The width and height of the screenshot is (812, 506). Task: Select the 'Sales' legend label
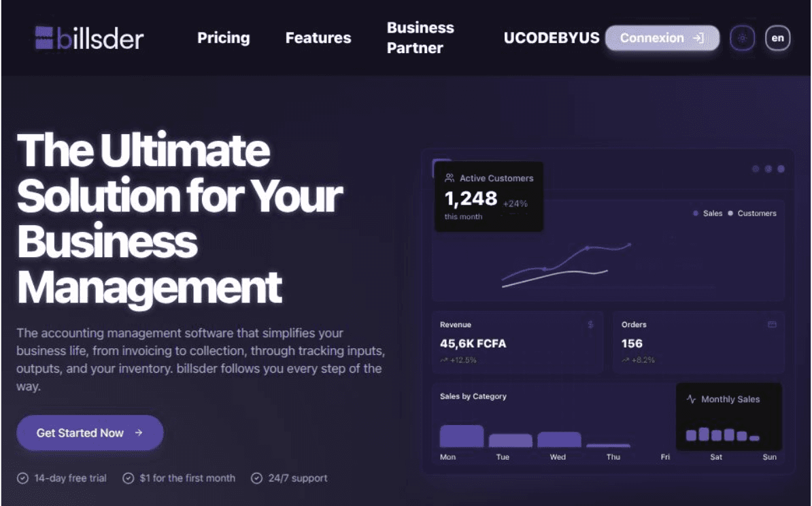713,214
